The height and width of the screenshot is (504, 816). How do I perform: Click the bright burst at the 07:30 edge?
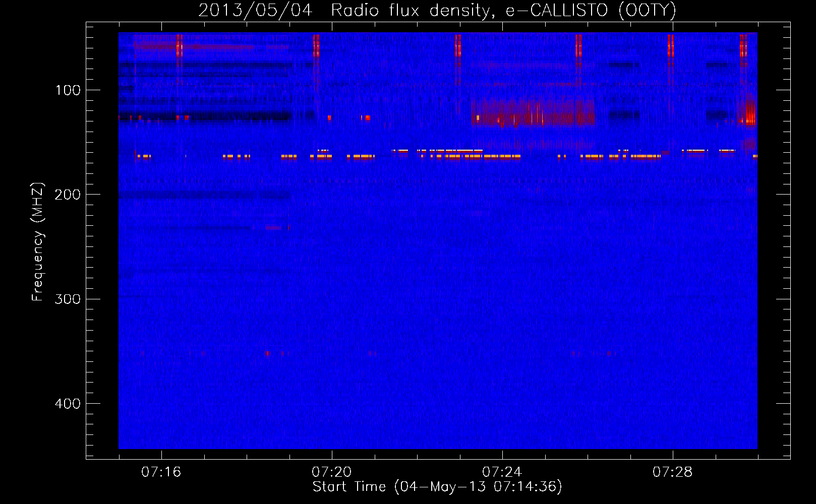click(748, 112)
